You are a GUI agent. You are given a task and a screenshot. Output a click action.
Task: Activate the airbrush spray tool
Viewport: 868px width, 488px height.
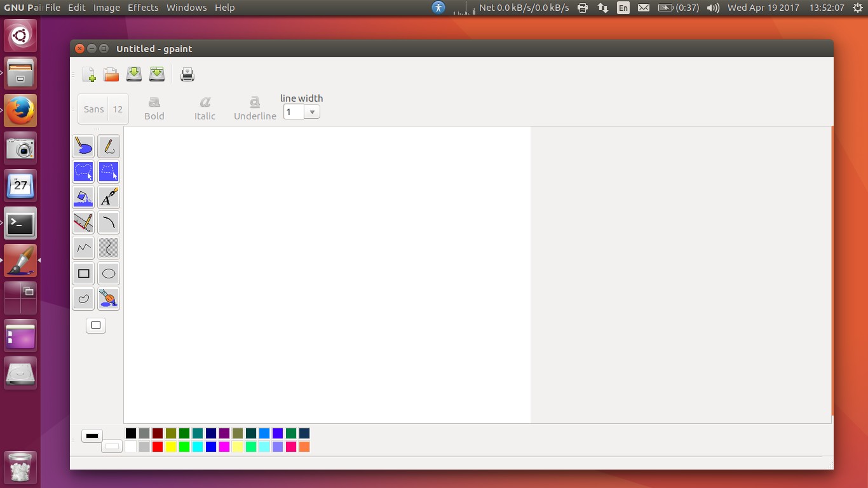[109, 299]
